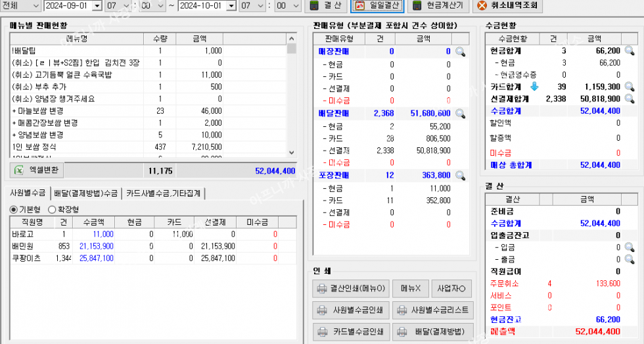Image resolution: width=644 pixels, height=344 pixels.
Task: Switch to 배달(결제방법)수금 tab
Action: click(86, 193)
